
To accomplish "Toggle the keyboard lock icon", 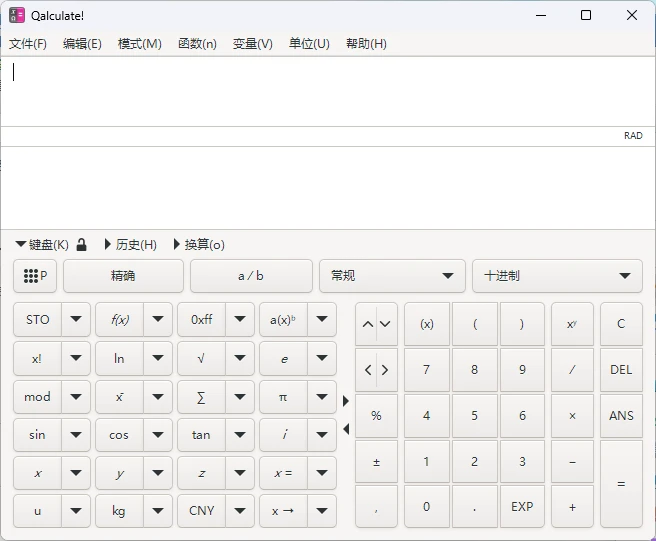I will tap(82, 245).
